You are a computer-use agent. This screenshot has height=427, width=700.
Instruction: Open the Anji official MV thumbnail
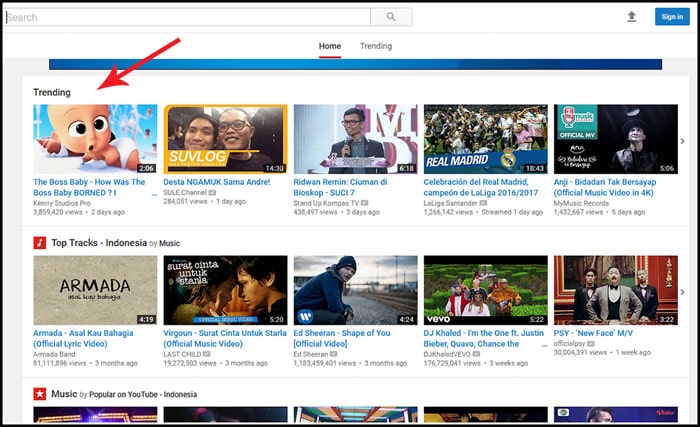[x=616, y=139]
